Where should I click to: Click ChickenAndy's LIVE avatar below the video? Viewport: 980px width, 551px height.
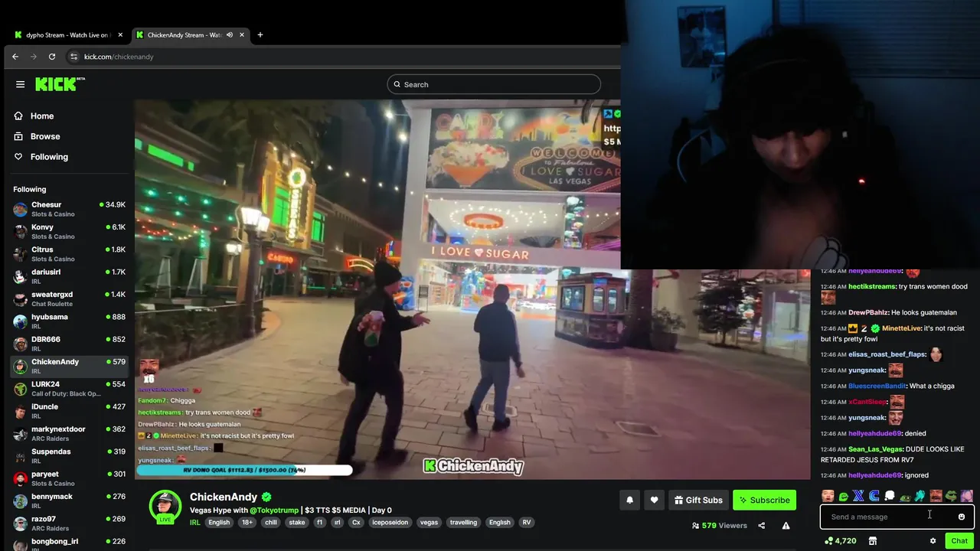click(165, 507)
